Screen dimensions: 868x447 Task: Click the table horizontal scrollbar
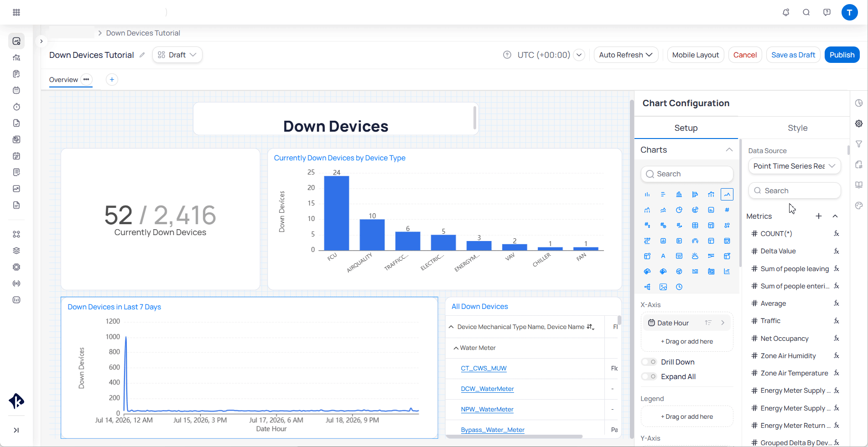(514, 437)
